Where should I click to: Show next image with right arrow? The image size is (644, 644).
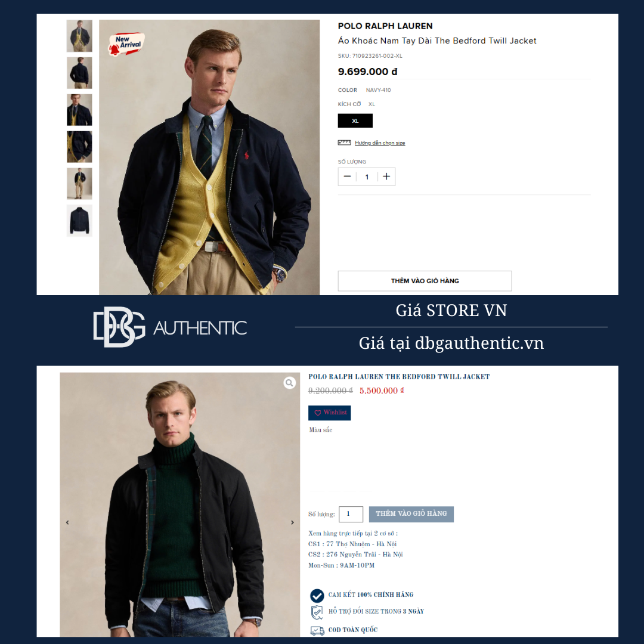tap(292, 522)
